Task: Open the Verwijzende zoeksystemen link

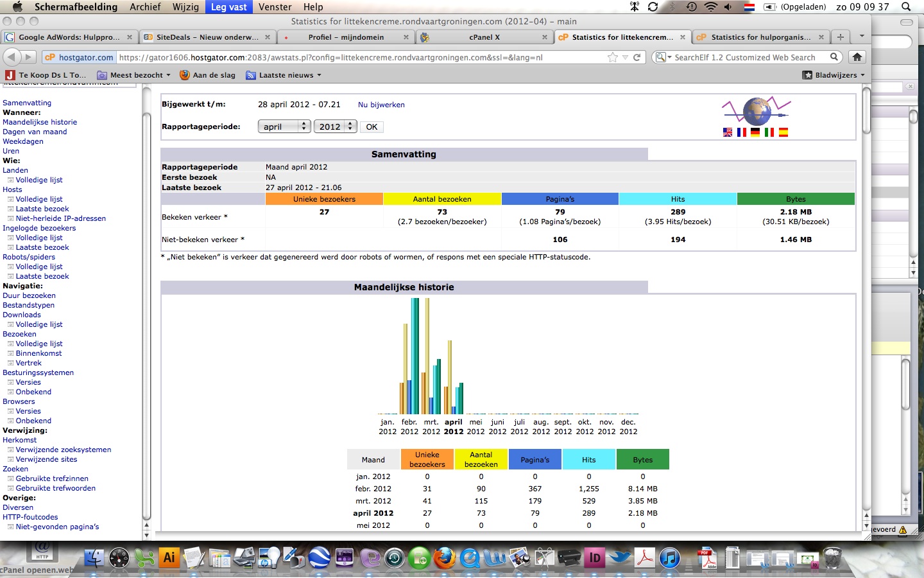Action: [x=64, y=450]
